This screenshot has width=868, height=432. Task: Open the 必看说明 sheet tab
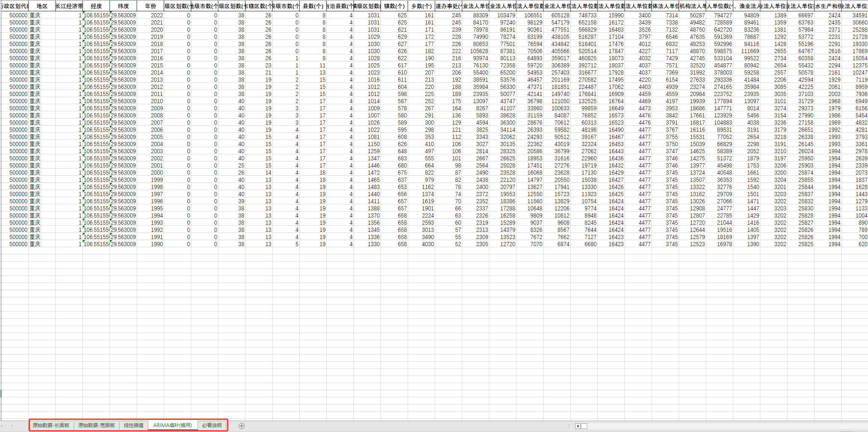pyautogui.click(x=212, y=425)
